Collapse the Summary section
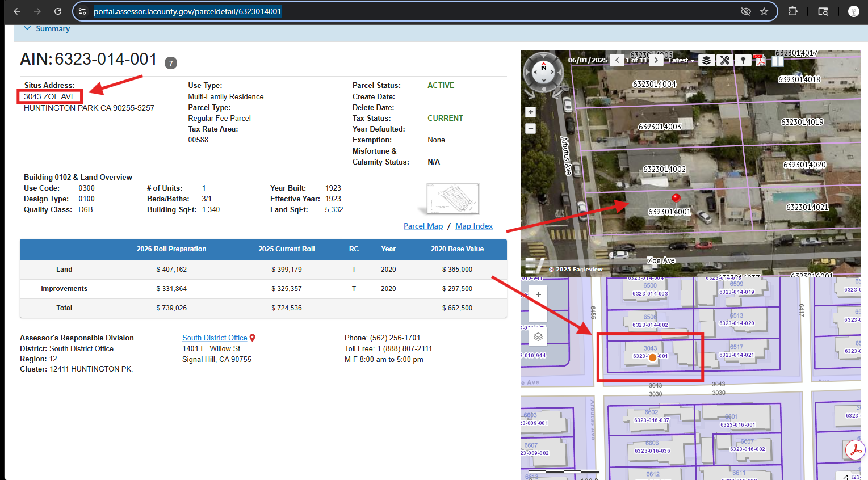Image resolution: width=868 pixels, height=480 pixels. 27,28
